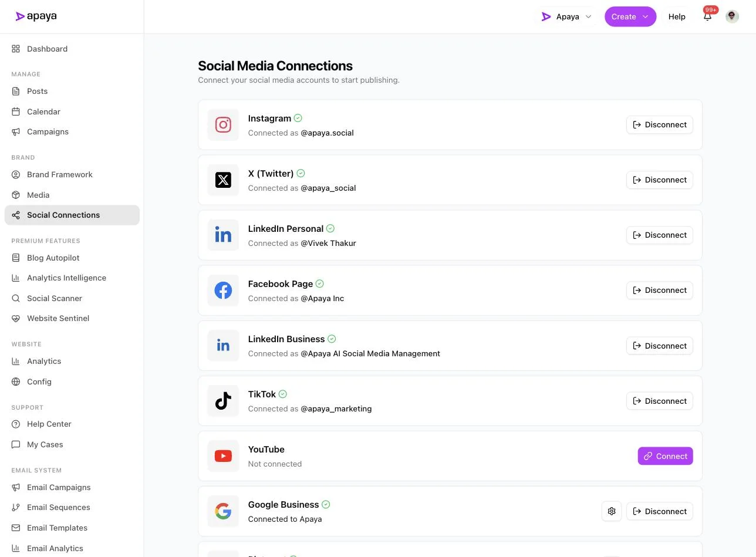Click the Email Sequences branch icon
The height and width of the screenshot is (557, 756).
pyautogui.click(x=16, y=507)
